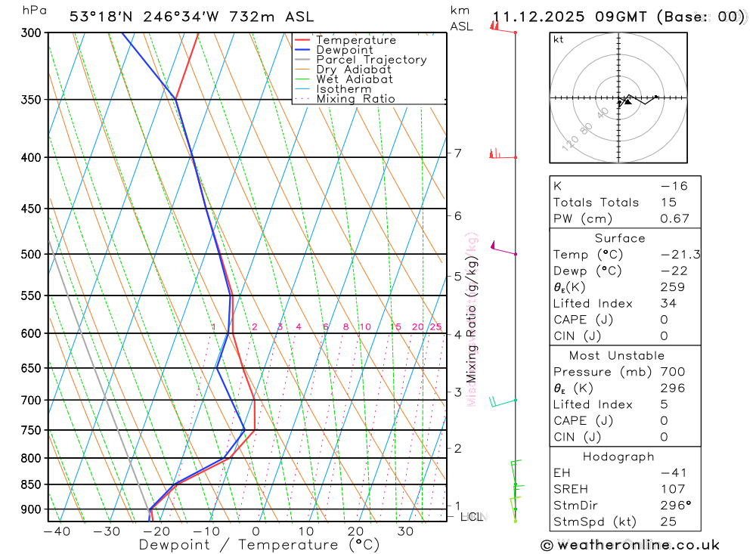The width and height of the screenshot is (756, 554).
Task: Click the Surface section heading
Action: tap(620, 238)
